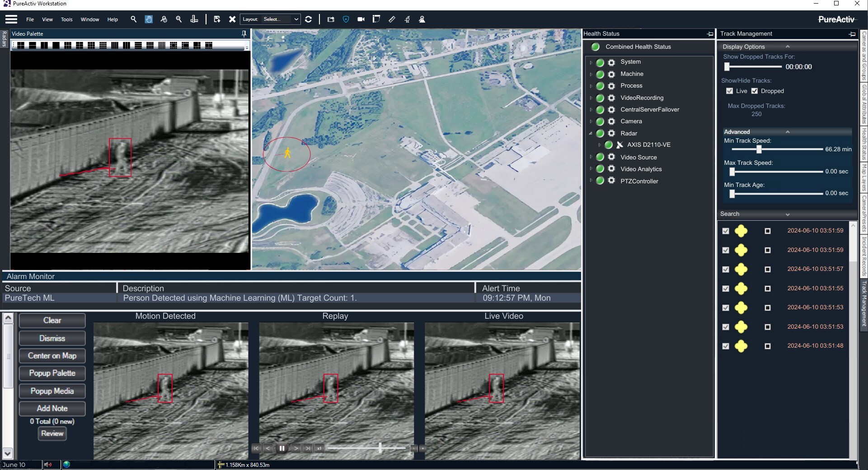Open the hamburger main menu
The width and height of the screenshot is (868, 470).
pyautogui.click(x=11, y=19)
